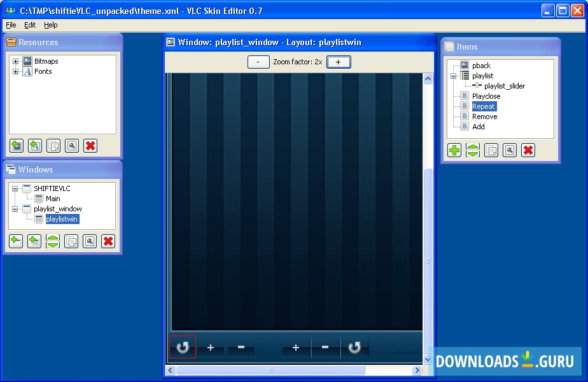Click the playlist list icon in Items tree
This screenshot has height=382, width=588.
coord(465,75)
